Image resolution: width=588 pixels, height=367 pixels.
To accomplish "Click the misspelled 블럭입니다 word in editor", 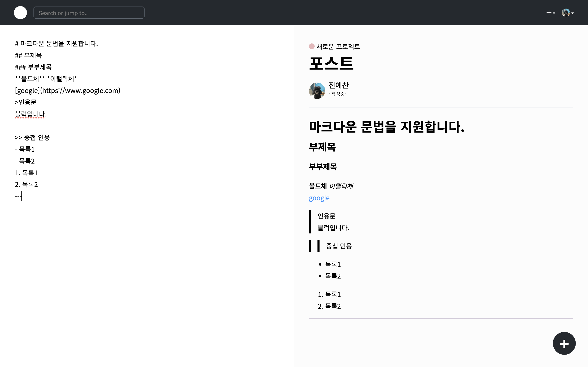I will coord(30,114).
